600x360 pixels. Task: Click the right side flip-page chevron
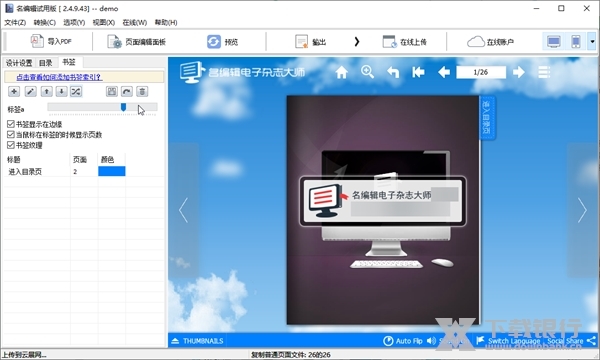click(582, 210)
